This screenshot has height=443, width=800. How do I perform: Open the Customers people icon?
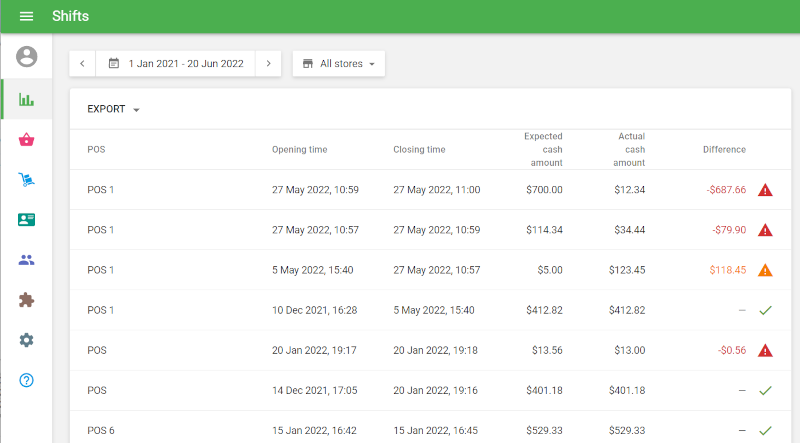click(26, 260)
